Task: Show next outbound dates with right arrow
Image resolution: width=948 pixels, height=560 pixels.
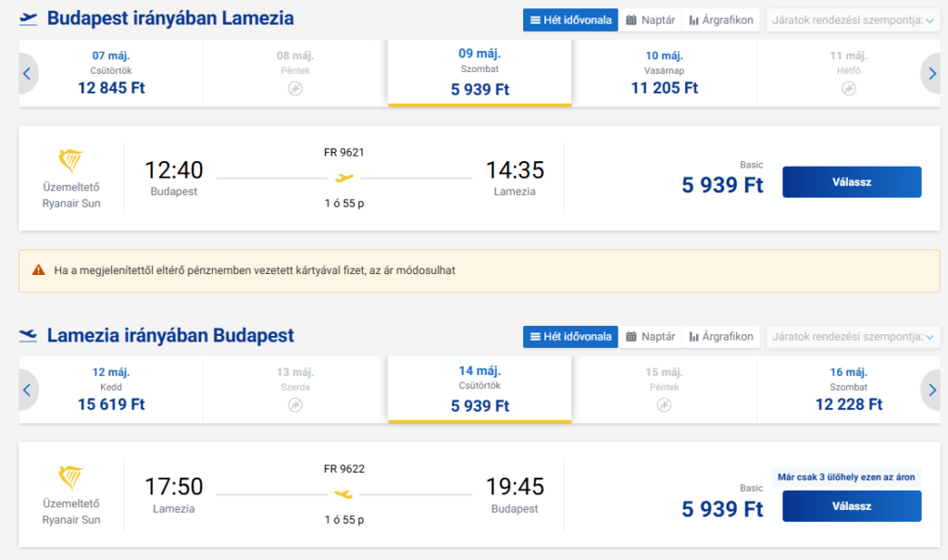Action: (x=930, y=74)
